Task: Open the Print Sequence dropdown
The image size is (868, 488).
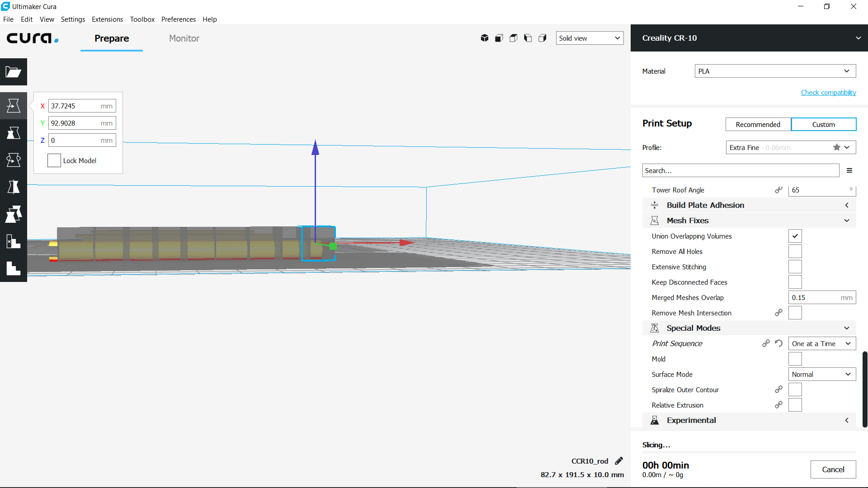Action: click(821, 343)
